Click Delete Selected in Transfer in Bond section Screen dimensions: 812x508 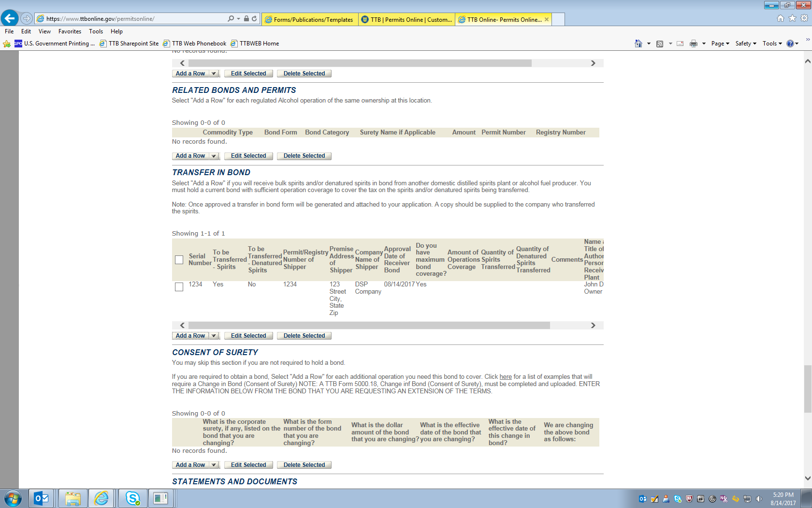pyautogui.click(x=304, y=336)
